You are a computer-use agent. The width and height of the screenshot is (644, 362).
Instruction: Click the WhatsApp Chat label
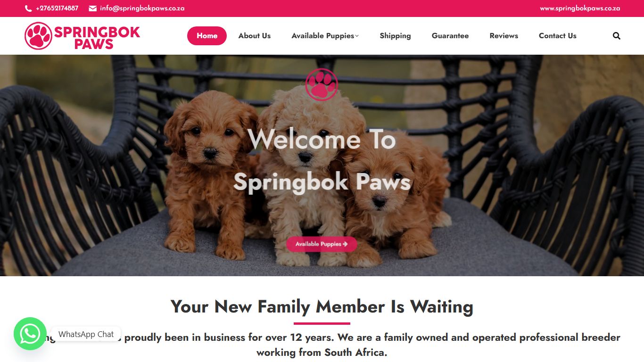[x=86, y=334]
